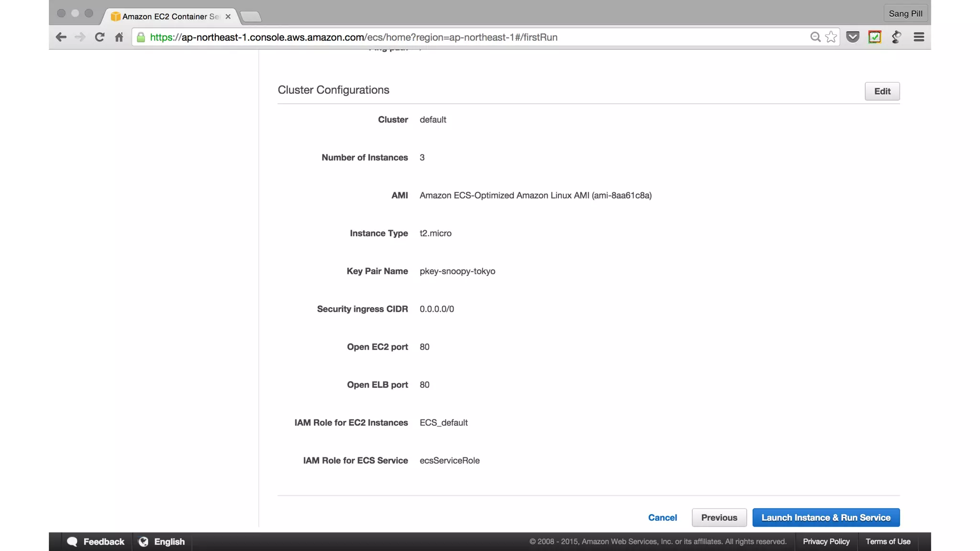Close the Amazon EC2 Container tab
The image size is (980, 551).
pyautogui.click(x=228, y=17)
